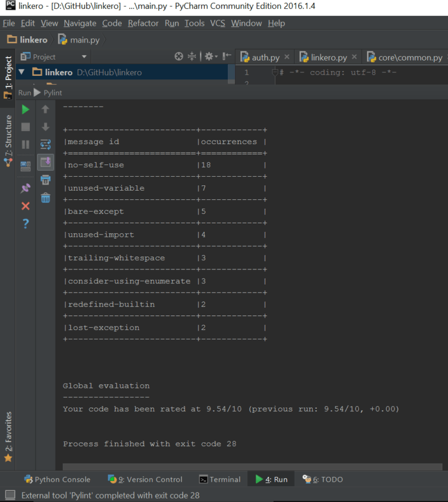Click the Restore Layout icon
Viewport: 448px width, 502px height.
[25, 166]
